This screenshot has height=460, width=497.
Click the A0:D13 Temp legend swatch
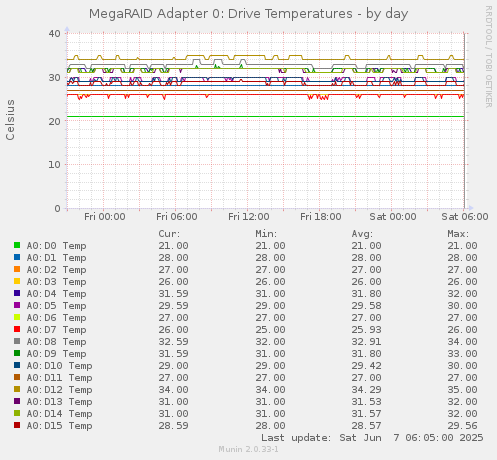coord(17,401)
